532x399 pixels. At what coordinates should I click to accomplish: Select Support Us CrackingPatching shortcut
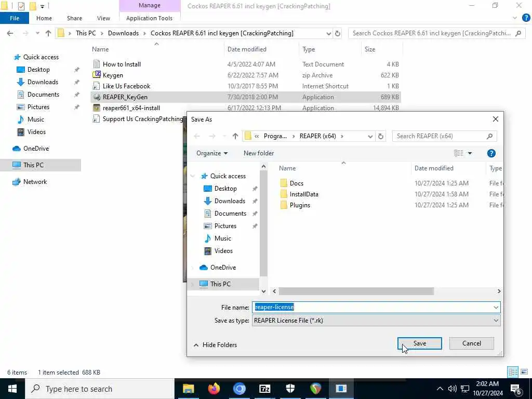click(x=142, y=119)
